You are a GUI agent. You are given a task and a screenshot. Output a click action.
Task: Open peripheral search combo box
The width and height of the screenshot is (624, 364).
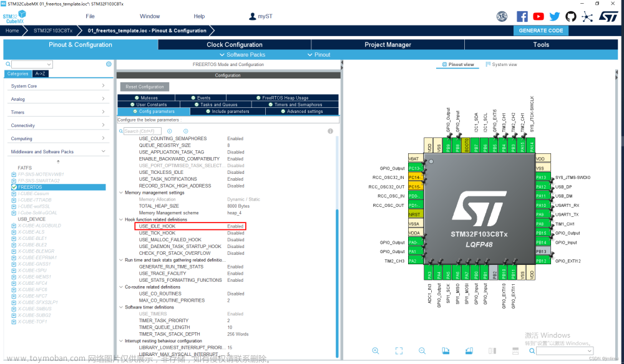tap(32, 64)
